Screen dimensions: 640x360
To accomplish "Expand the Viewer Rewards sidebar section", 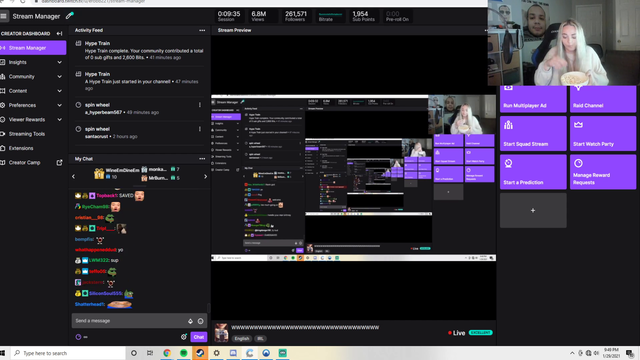I will [x=33, y=120].
